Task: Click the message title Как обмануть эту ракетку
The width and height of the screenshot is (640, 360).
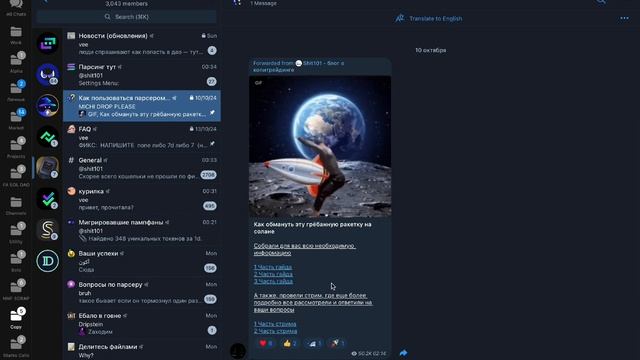Action: 312,228
